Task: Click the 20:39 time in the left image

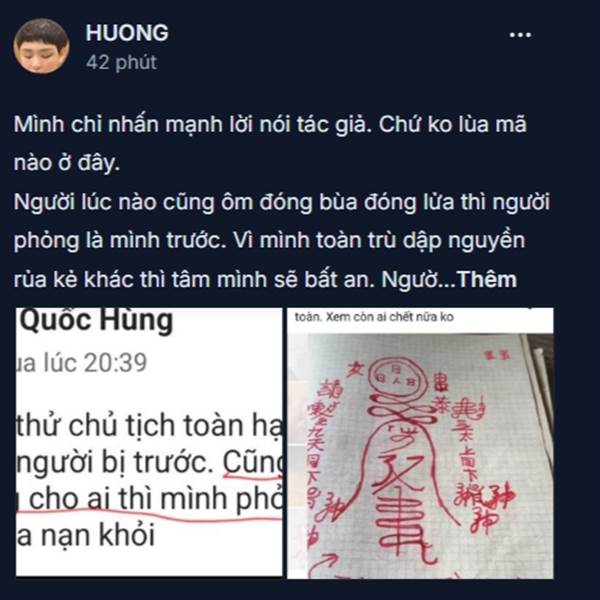Action: [115, 363]
